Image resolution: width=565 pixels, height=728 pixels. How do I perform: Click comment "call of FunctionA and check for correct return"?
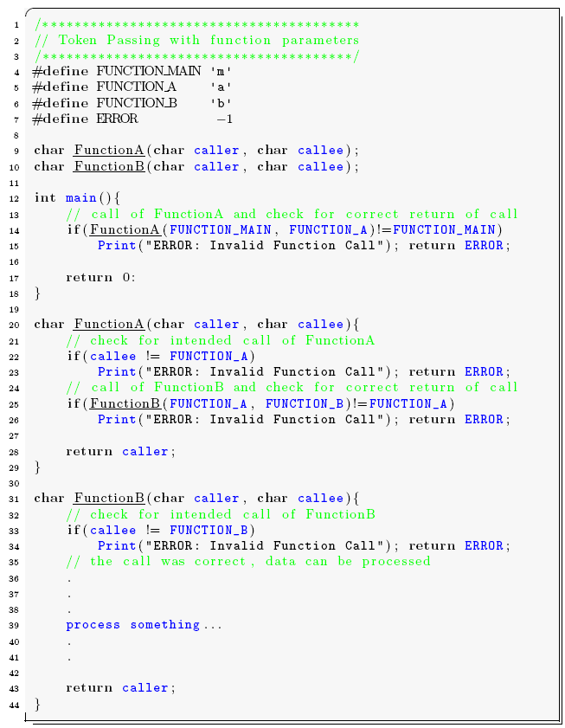click(292, 214)
